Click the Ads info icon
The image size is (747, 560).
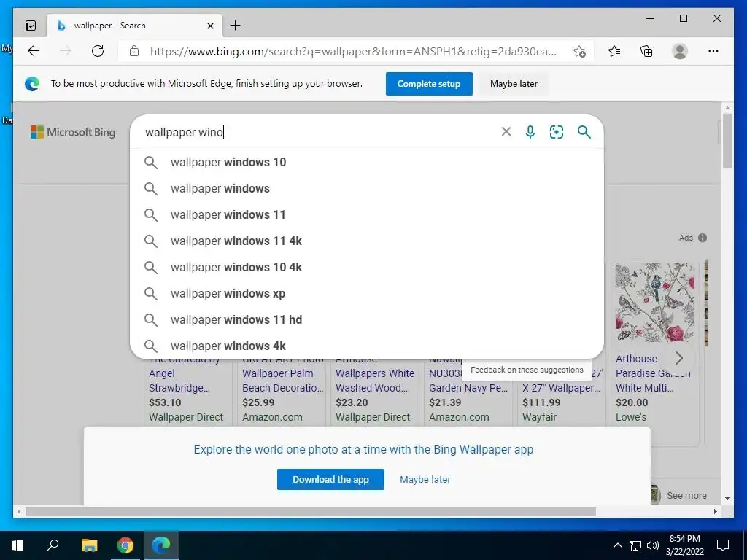pyautogui.click(x=703, y=238)
